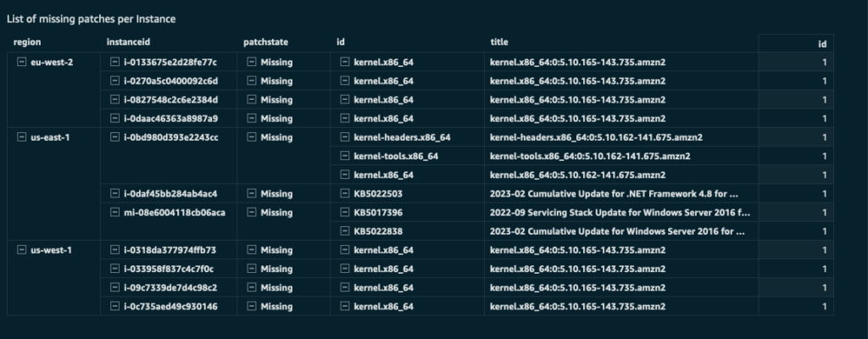The height and width of the screenshot is (339, 868).
Task: Select the 2022-09 Servicing Stack Update title
Action: pyautogui.click(x=620, y=212)
